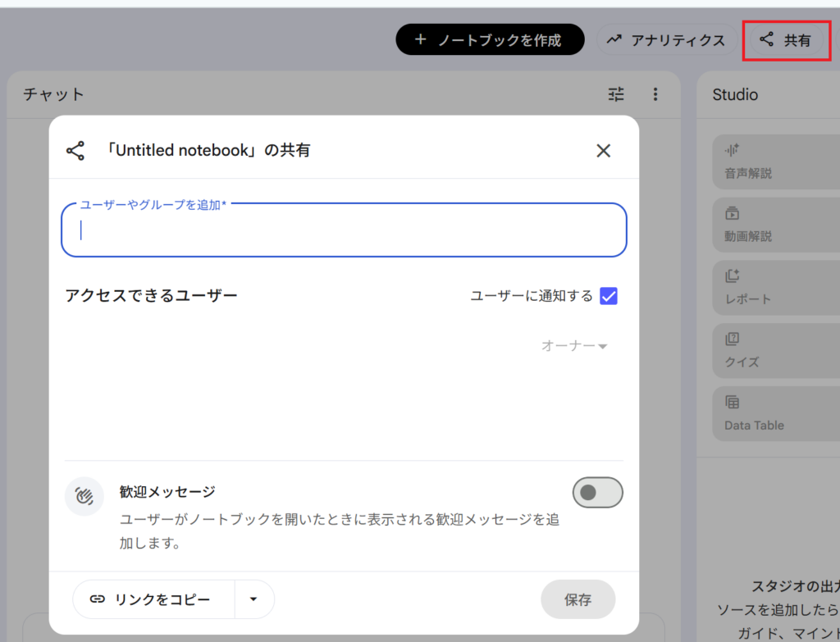
Task: Click the chat settings sliders icon
Action: (616, 94)
